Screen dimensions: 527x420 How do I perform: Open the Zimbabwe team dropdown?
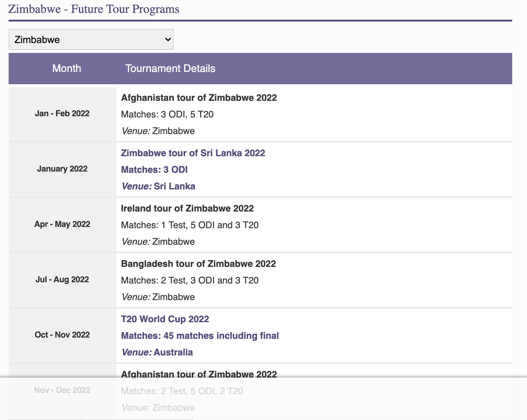coord(91,39)
